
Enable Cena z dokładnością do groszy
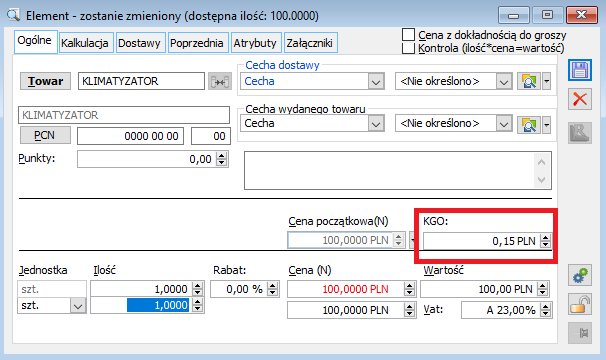408,34
